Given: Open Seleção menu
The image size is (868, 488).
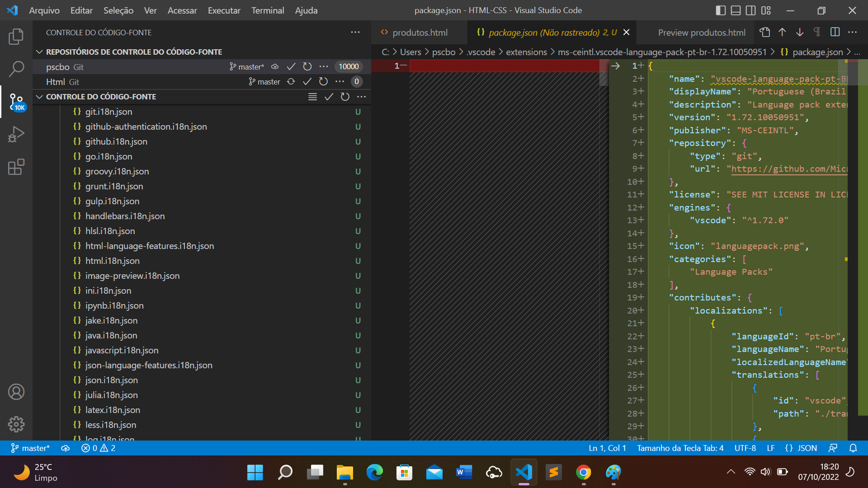Looking at the screenshot, I should click(x=118, y=10).
